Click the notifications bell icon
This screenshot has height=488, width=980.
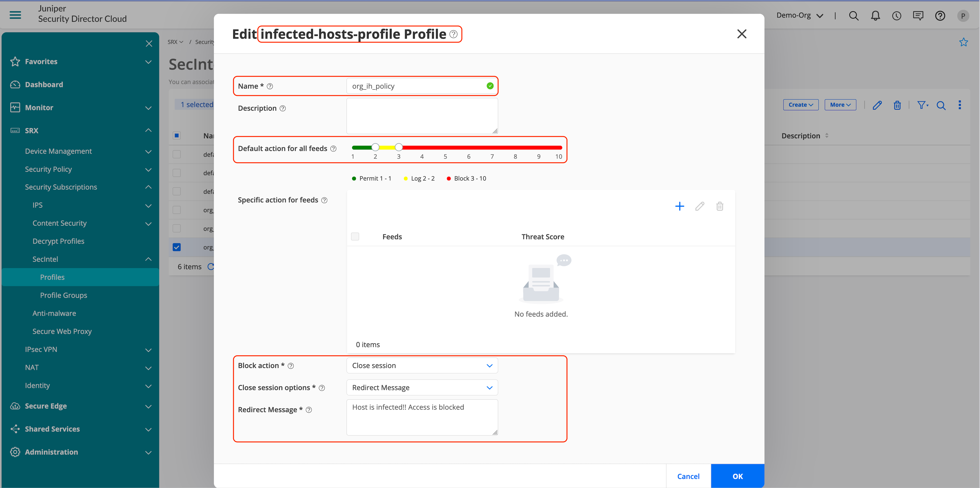point(875,16)
